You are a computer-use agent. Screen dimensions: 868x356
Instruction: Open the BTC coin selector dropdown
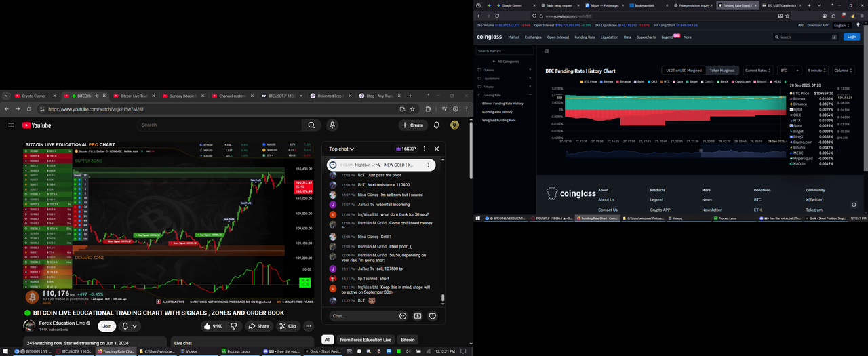[789, 70]
